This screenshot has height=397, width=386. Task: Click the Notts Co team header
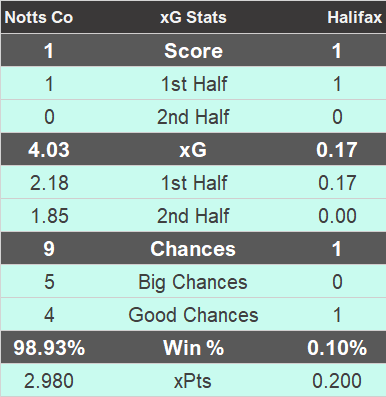pyautogui.click(x=39, y=17)
